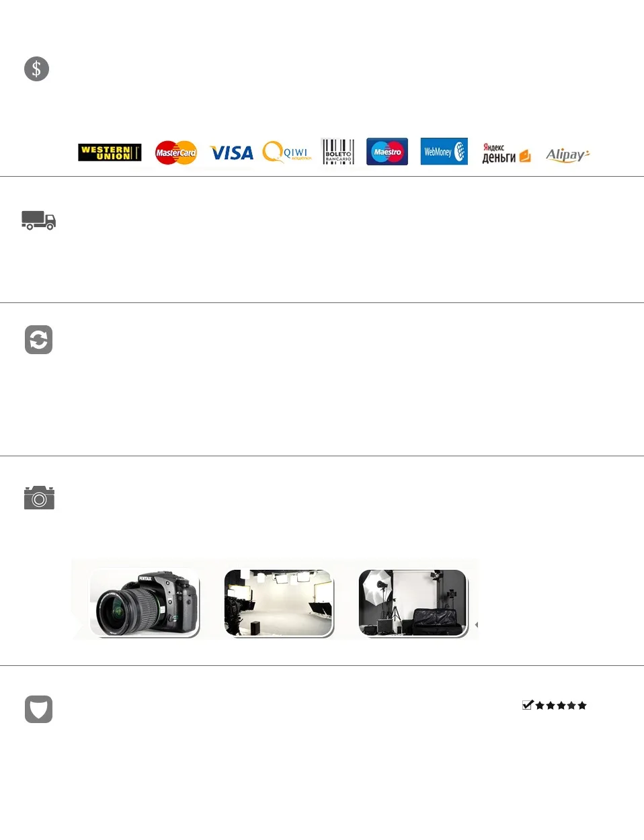Image resolution: width=644 pixels, height=840 pixels.
Task: Click the circular arrows returns icon
Action: pyautogui.click(x=38, y=340)
